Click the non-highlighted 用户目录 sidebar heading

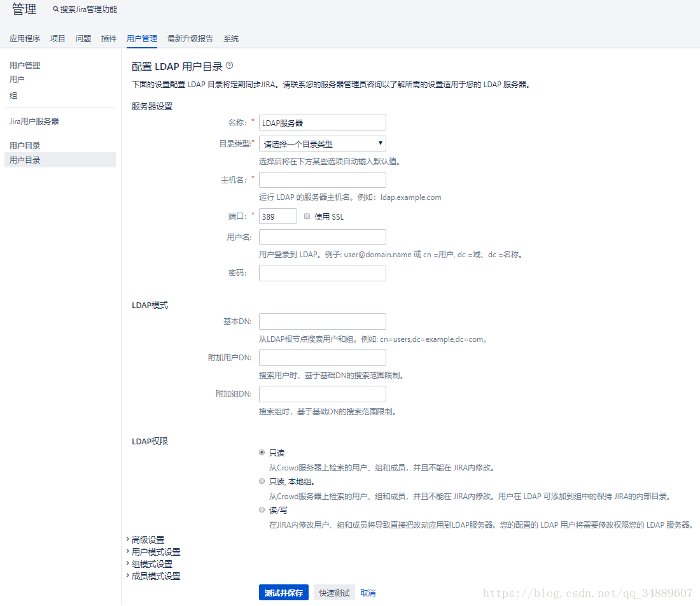point(25,145)
